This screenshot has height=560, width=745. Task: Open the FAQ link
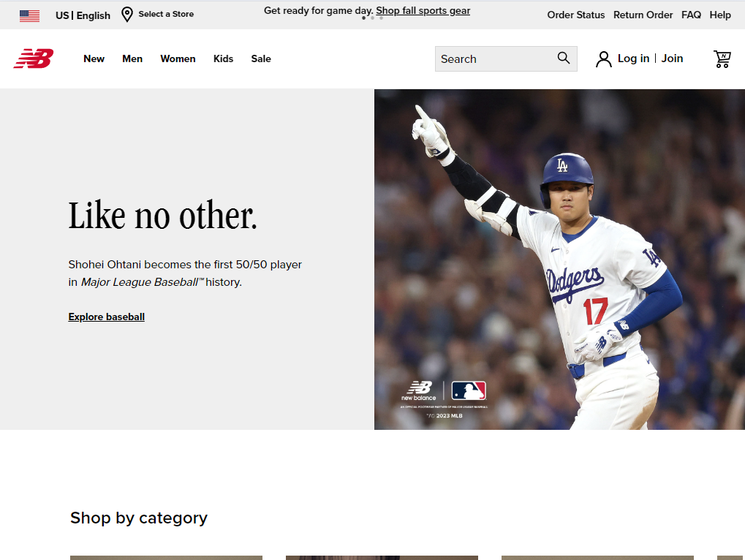point(691,15)
